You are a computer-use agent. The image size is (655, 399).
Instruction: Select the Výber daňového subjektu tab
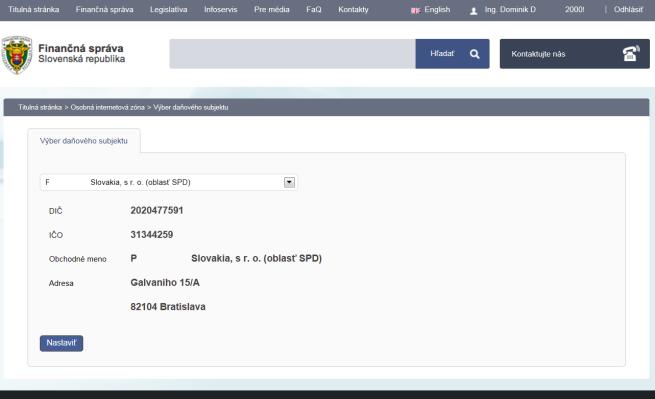(84, 141)
